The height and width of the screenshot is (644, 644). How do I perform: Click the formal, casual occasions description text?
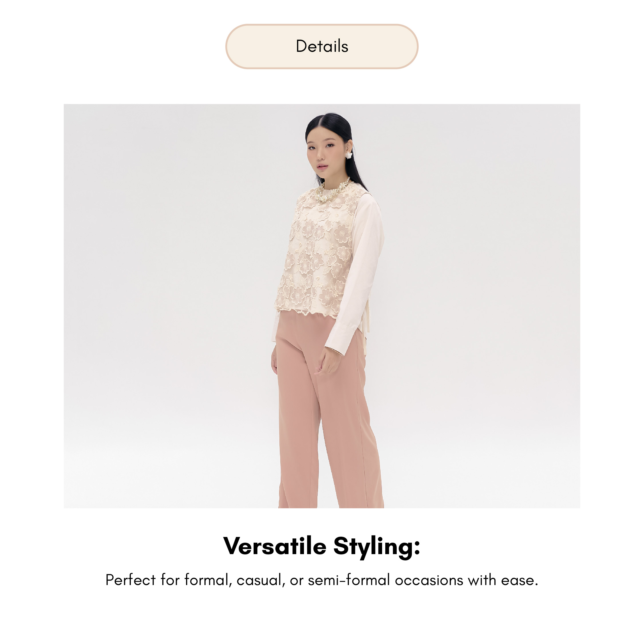click(x=322, y=580)
